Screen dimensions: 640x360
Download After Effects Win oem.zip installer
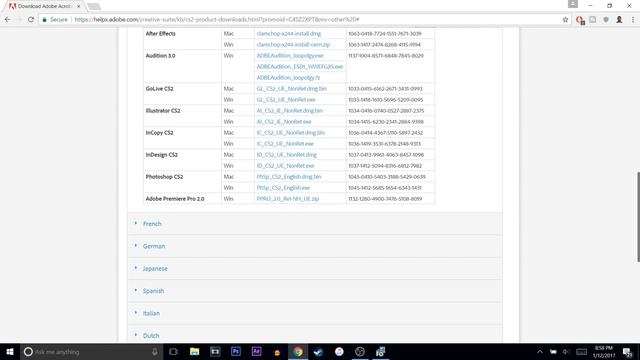293,44
